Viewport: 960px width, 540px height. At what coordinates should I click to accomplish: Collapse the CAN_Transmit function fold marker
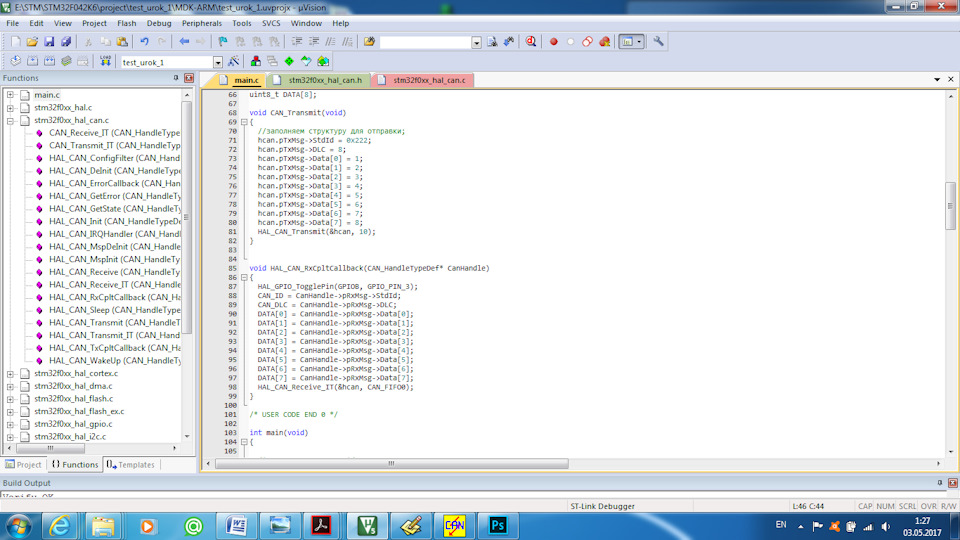243,122
